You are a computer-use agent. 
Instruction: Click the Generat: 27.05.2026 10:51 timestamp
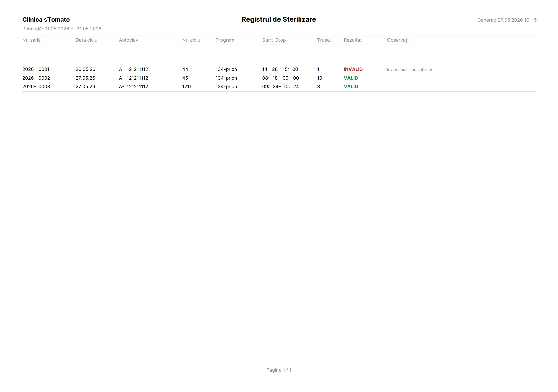pos(508,20)
